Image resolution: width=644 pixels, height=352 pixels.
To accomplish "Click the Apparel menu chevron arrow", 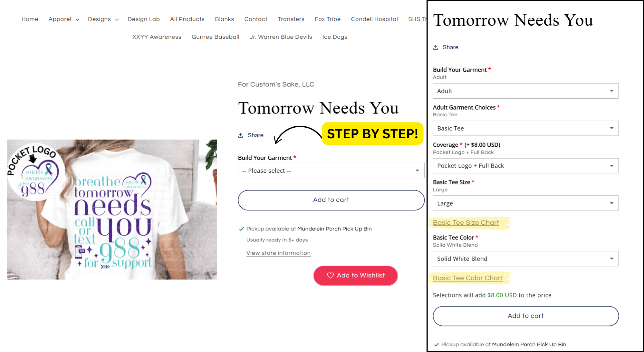I will [77, 20].
